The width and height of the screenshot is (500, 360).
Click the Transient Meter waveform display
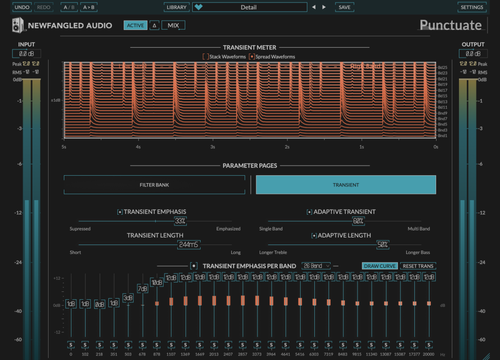click(250, 100)
